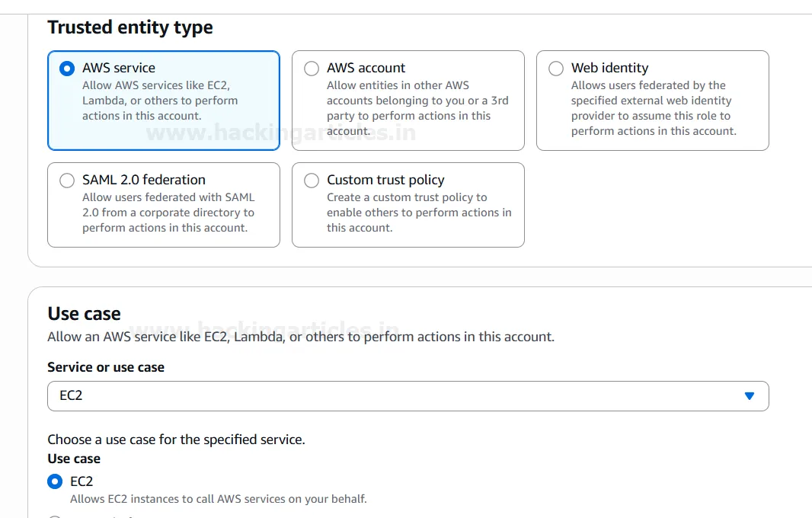
Task: Click the EC2 label beside the use case radio
Action: point(82,481)
